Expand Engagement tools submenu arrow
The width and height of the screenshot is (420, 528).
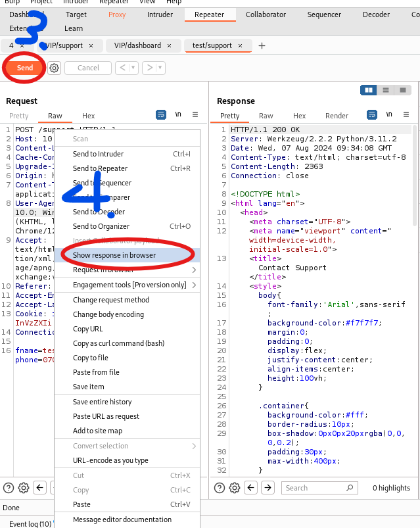pos(194,285)
